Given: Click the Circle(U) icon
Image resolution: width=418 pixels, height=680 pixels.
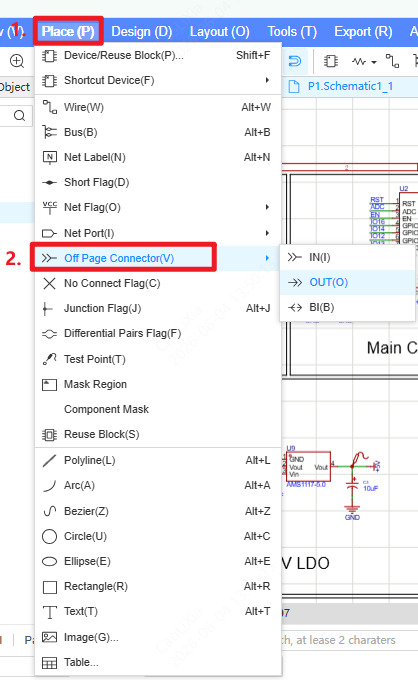Looking at the screenshot, I should tap(49, 536).
